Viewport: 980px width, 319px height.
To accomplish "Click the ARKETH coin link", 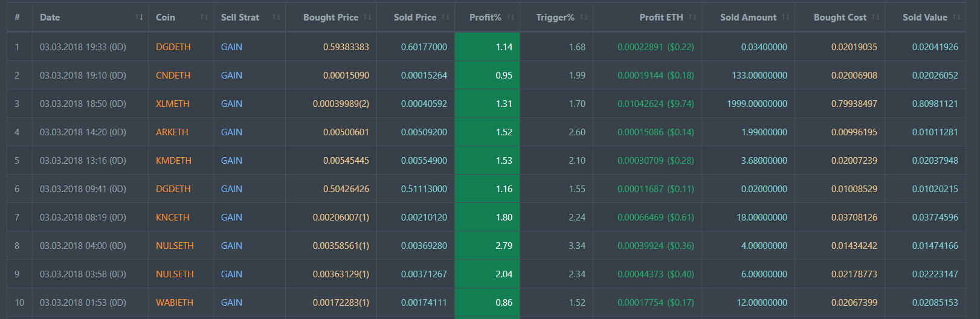I will click(172, 132).
